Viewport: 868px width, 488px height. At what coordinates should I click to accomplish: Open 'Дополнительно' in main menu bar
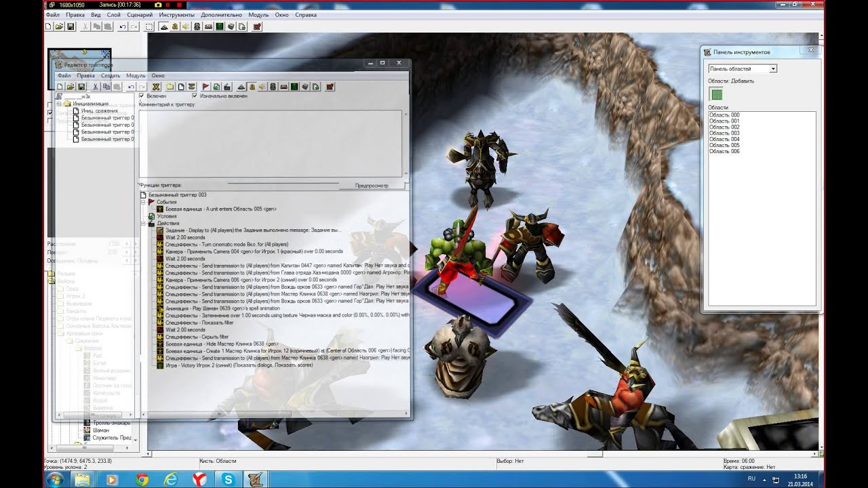[x=222, y=15]
